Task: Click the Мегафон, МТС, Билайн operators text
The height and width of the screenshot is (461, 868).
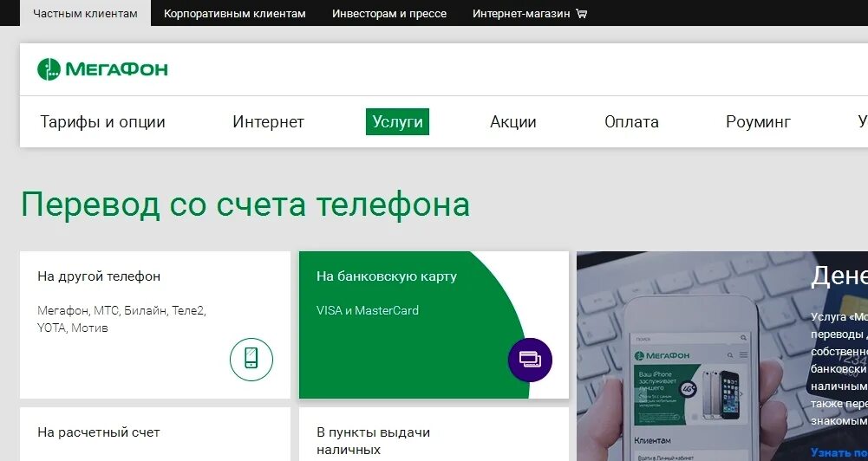Action: [x=121, y=319]
